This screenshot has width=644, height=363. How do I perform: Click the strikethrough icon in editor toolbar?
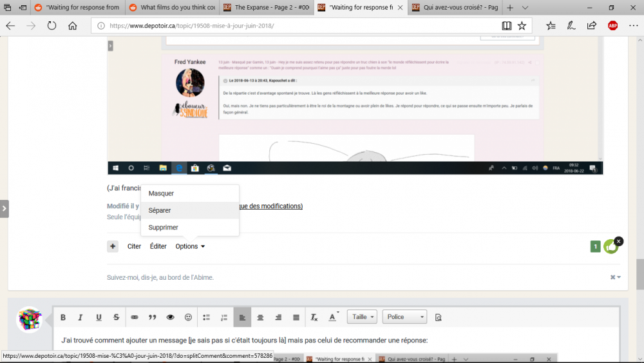point(117,317)
